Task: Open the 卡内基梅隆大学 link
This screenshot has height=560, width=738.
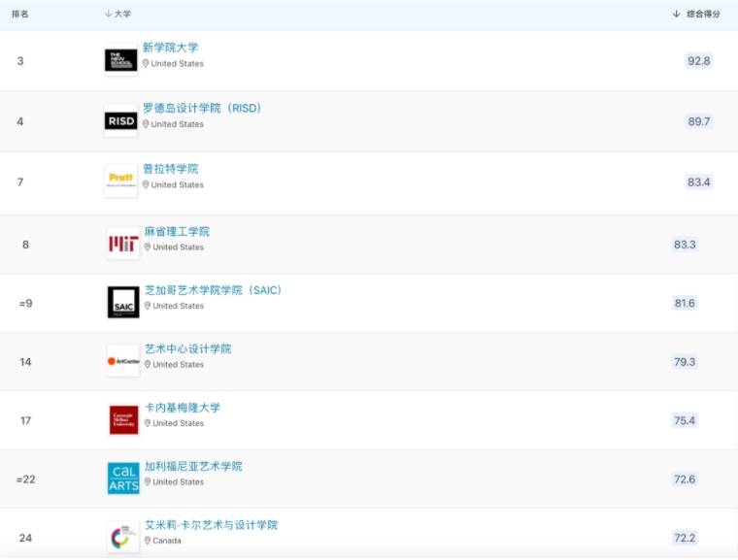Action: [x=183, y=408]
